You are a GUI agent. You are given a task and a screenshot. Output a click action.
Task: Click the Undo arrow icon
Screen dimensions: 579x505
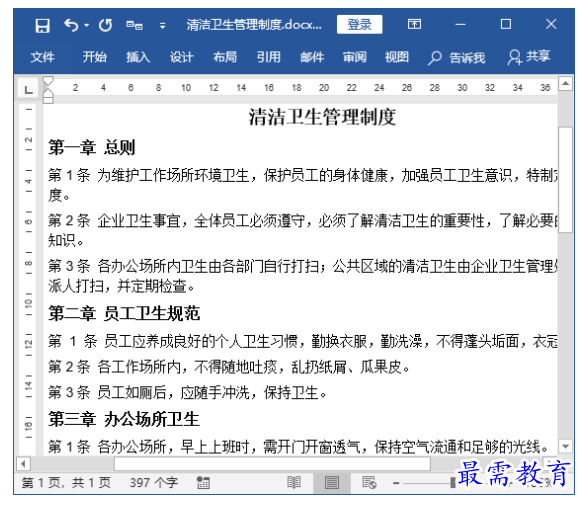pyautogui.click(x=71, y=25)
